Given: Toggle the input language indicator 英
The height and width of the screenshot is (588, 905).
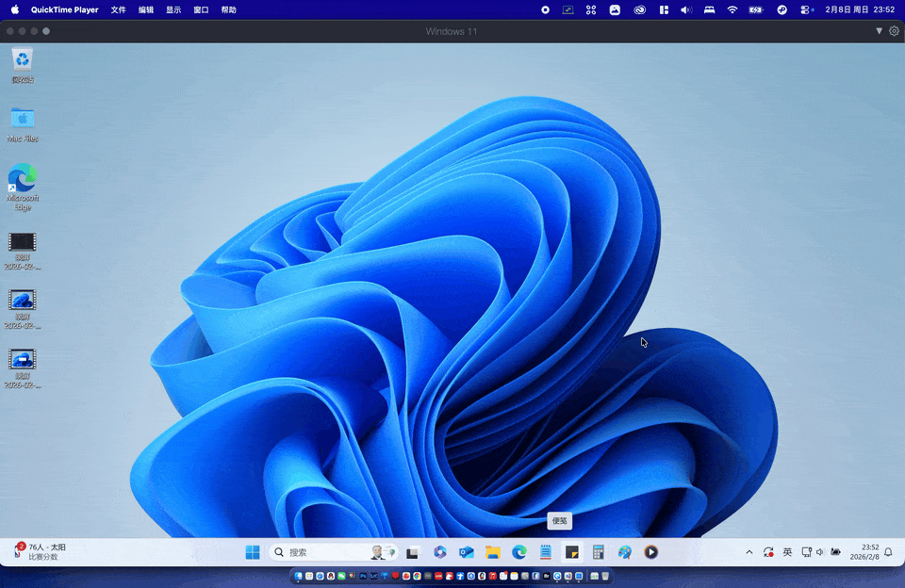Looking at the screenshot, I should (x=787, y=552).
